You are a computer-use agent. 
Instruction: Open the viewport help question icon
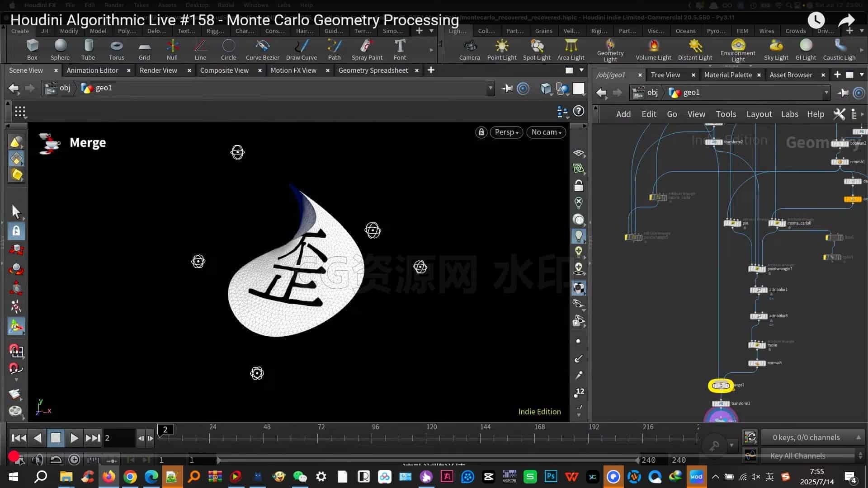579,111
